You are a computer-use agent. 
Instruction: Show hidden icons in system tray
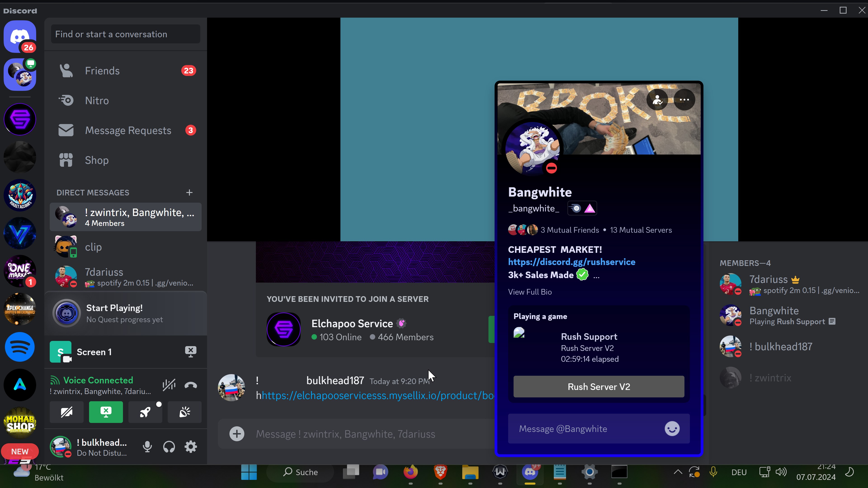click(x=678, y=472)
